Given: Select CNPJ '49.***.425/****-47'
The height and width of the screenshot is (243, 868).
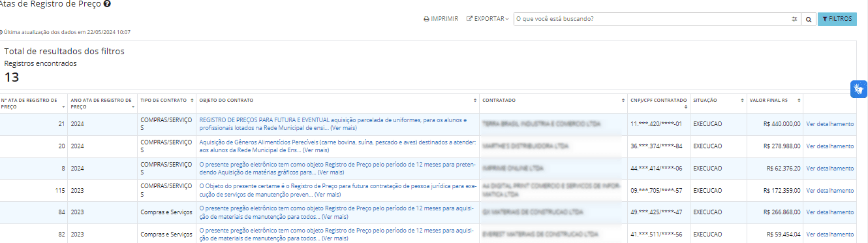Looking at the screenshot, I should pos(656,212).
